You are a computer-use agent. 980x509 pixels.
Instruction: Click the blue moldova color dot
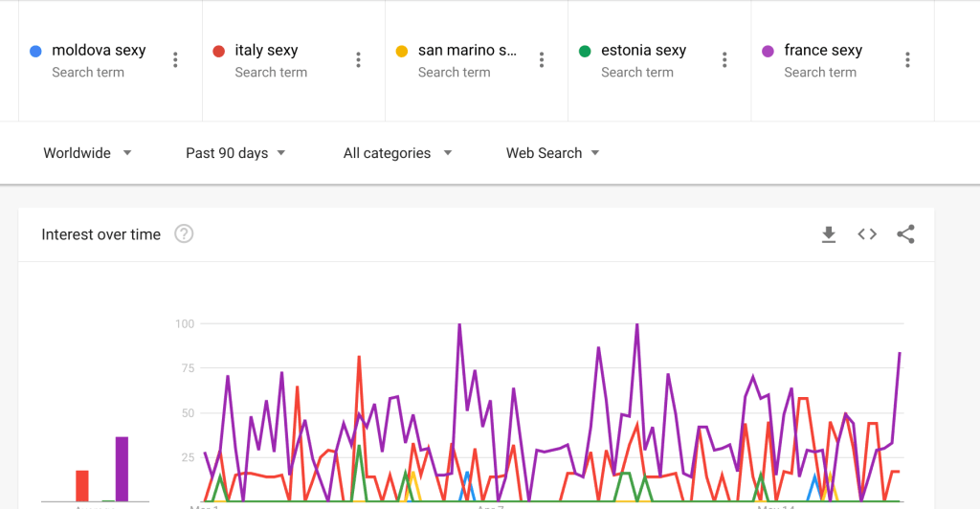(35, 51)
